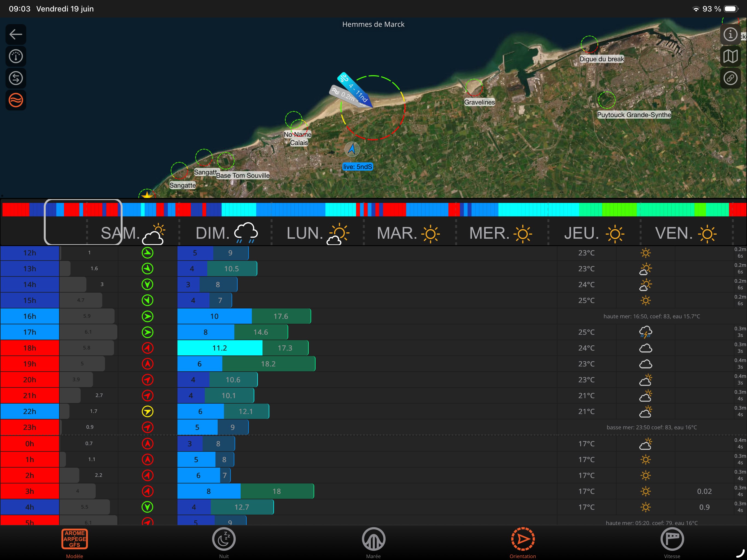Tap the 4 - 11nd wind arrow on map

pyautogui.click(x=355, y=90)
